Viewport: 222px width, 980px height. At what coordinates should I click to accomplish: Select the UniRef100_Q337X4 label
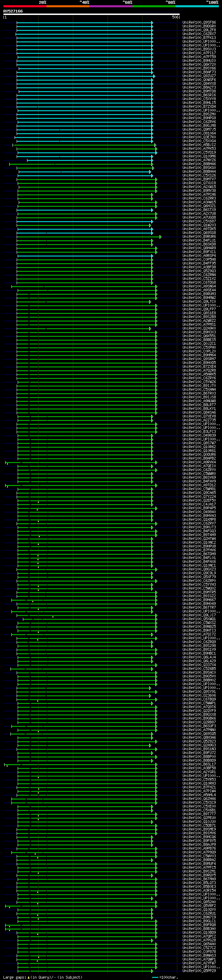(x=199, y=665)
